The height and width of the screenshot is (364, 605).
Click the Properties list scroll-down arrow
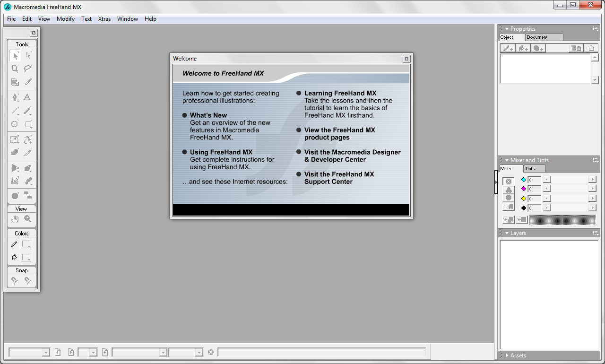[595, 80]
